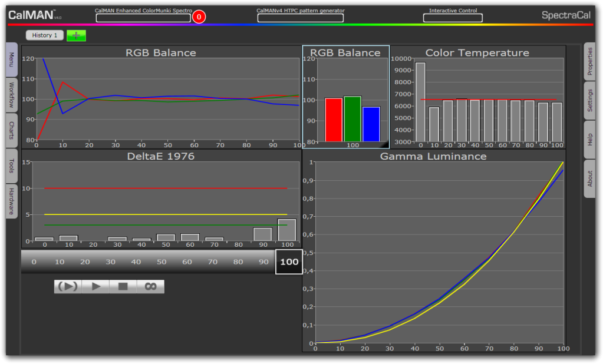Select the 30 percent grayscale level
The width and height of the screenshot is (603, 364).
point(110,262)
